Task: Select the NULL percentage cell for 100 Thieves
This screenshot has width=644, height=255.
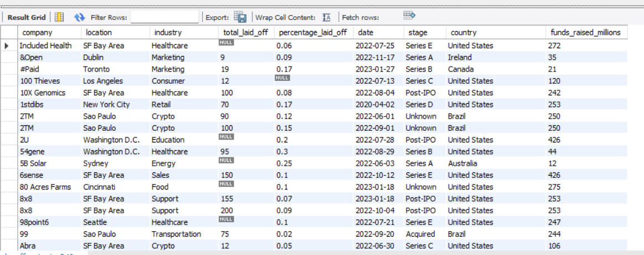Action: [282, 78]
